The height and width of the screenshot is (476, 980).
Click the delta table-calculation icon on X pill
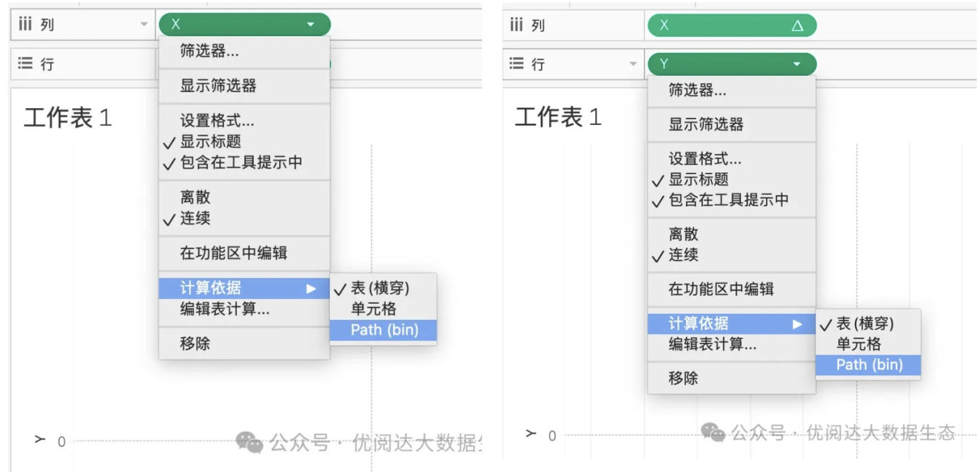pyautogui.click(x=797, y=25)
